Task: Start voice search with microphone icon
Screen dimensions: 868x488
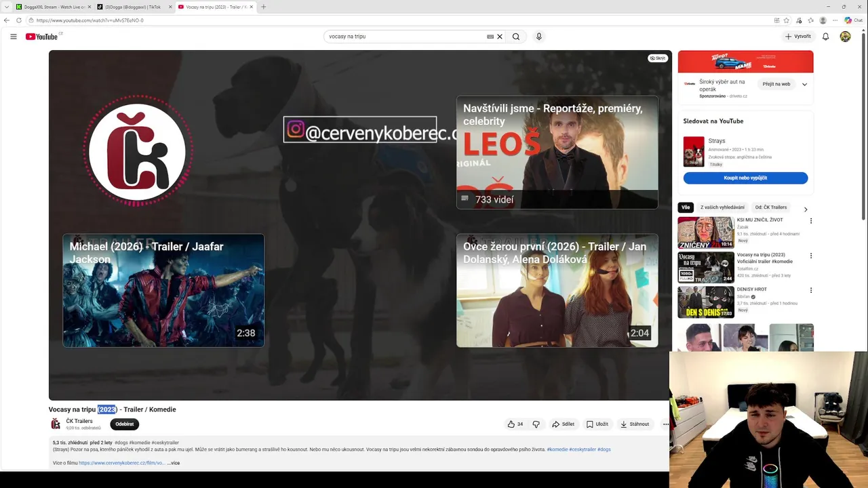Action: [x=539, y=37]
